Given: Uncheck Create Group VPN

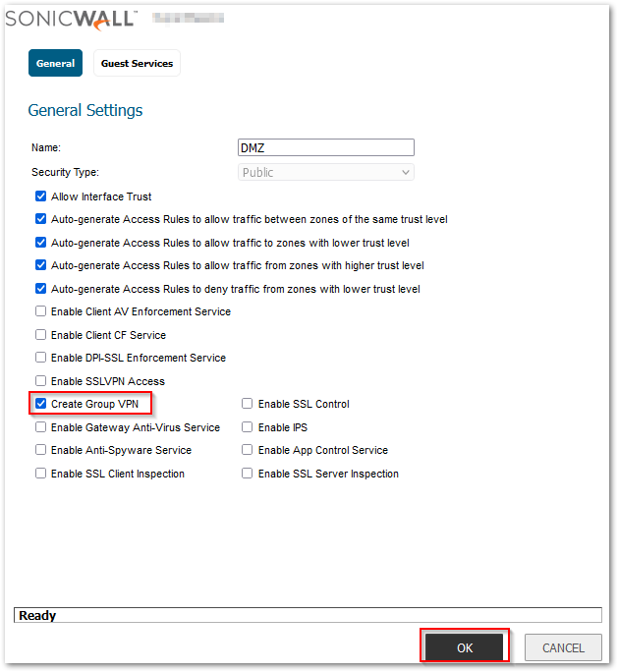Looking at the screenshot, I should [41, 404].
